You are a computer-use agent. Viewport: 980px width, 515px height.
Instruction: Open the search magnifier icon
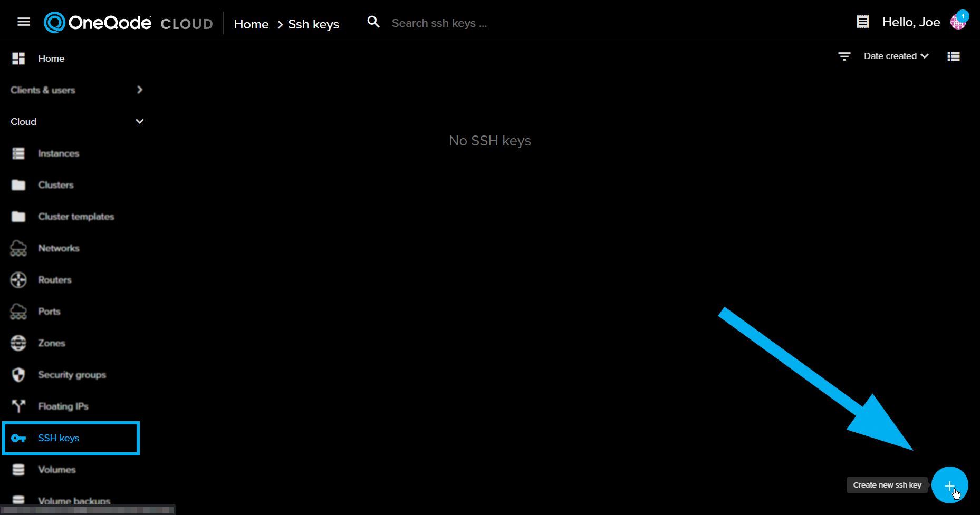click(373, 22)
